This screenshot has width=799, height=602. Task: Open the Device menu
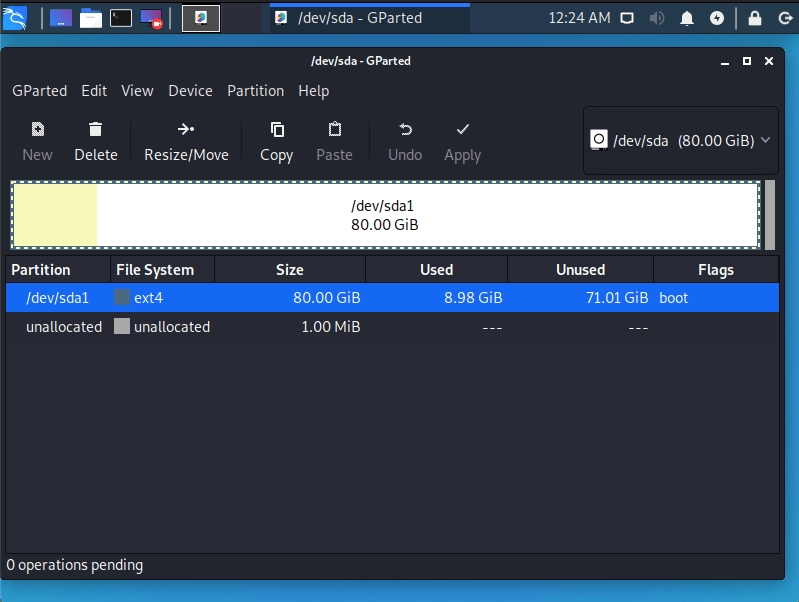click(190, 91)
